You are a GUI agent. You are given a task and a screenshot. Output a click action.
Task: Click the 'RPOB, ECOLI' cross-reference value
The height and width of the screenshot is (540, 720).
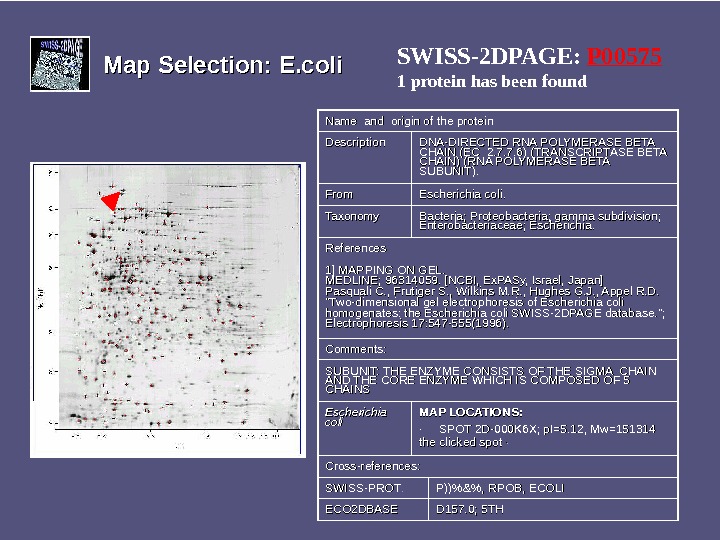[526, 488]
